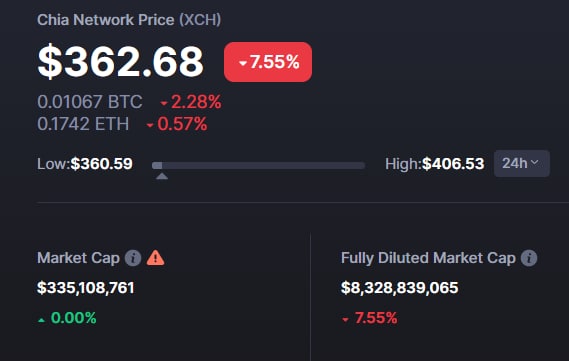Click the low-high price range bar
Image resolution: width=569 pixels, height=361 pixels.
(x=258, y=165)
